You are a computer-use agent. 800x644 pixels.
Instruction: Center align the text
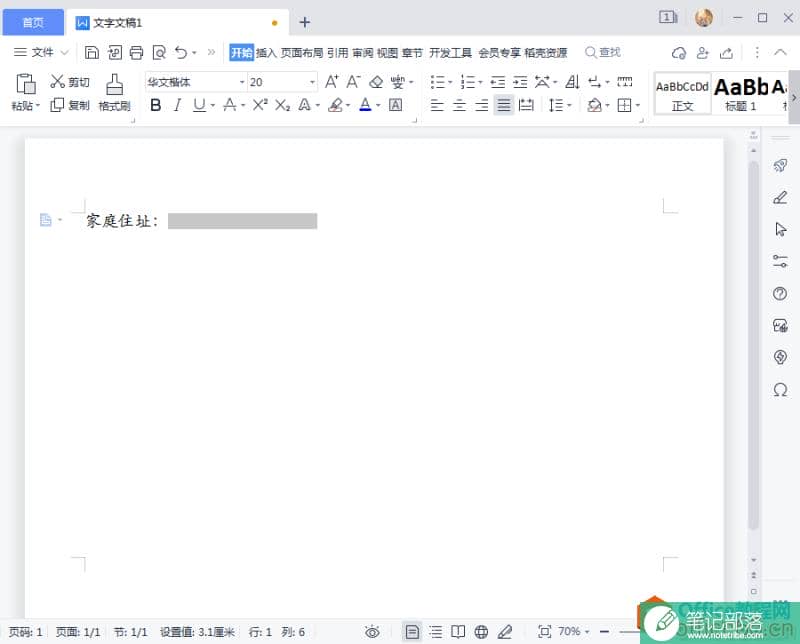(x=459, y=105)
